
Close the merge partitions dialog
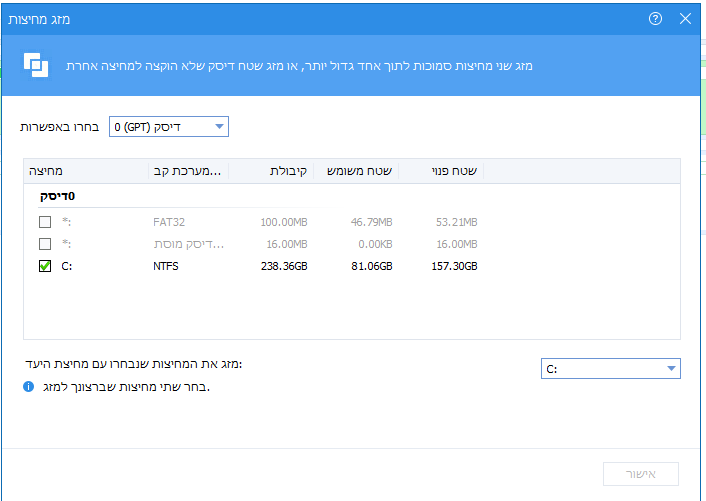coord(685,19)
